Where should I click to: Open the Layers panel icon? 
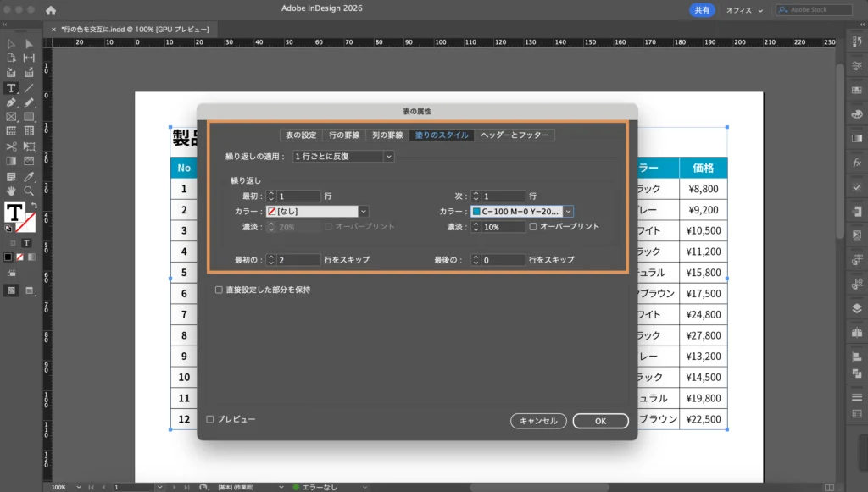[x=856, y=308]
